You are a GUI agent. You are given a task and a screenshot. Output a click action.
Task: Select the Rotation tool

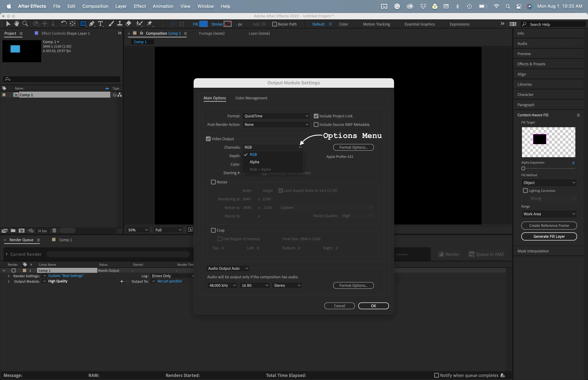(64, 24)
